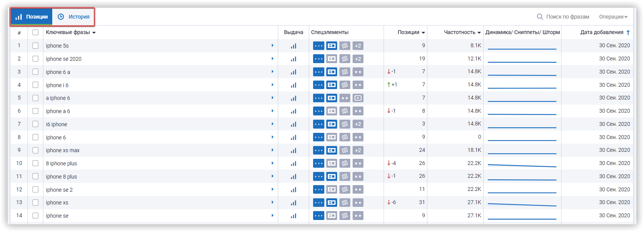
Task: Open the iphone xs max keyword link
Action: 63,150
